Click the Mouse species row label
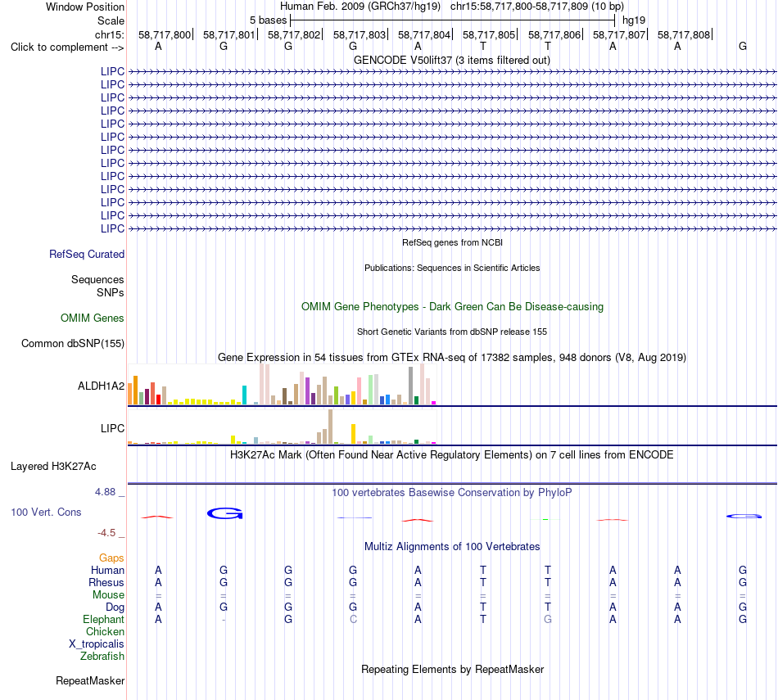 (108, 595)
